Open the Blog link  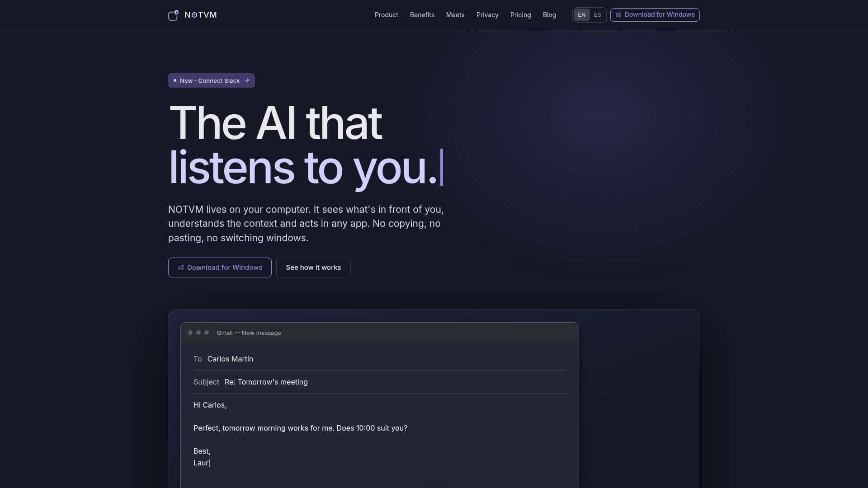(x=549, y=15)
